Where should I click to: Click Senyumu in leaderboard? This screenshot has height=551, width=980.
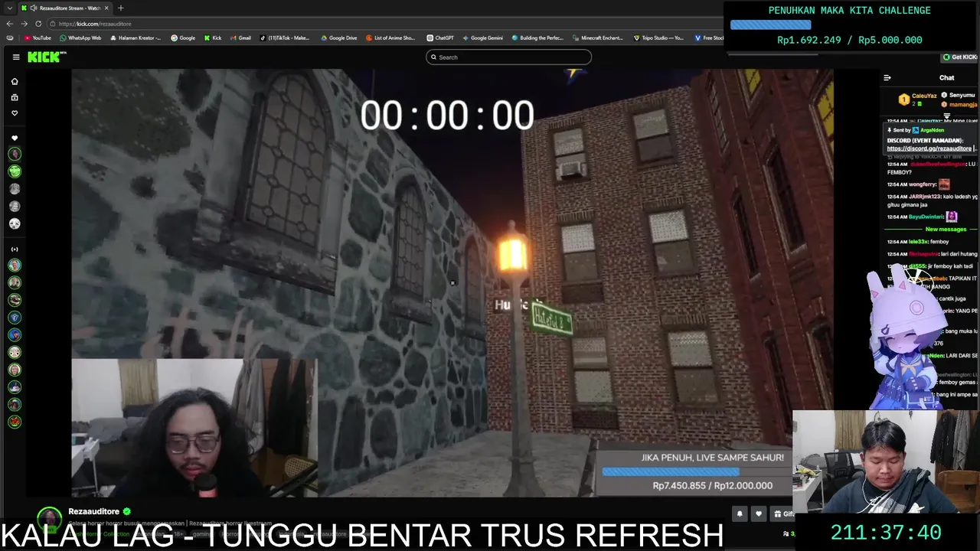(962, 95)
